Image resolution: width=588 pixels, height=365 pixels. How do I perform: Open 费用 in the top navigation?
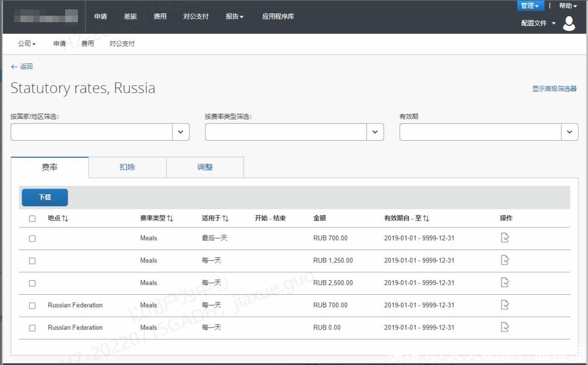(160, 17)
